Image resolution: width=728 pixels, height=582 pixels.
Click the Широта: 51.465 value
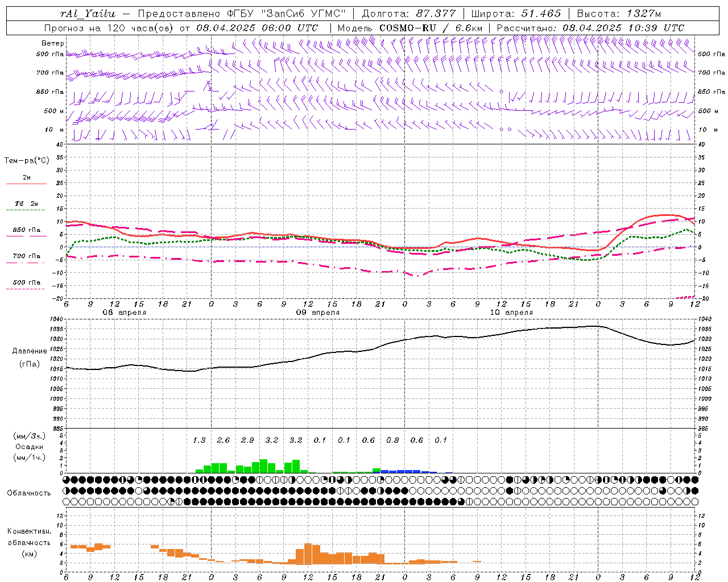pos(516,14)
